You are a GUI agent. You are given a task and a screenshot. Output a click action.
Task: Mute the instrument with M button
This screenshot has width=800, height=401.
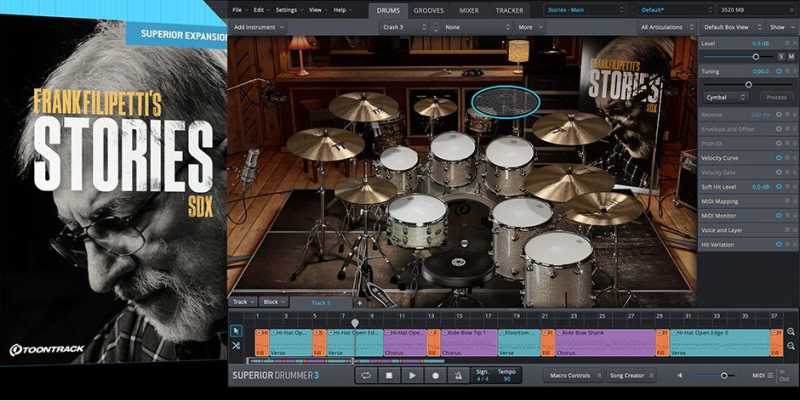click(791, 57)
